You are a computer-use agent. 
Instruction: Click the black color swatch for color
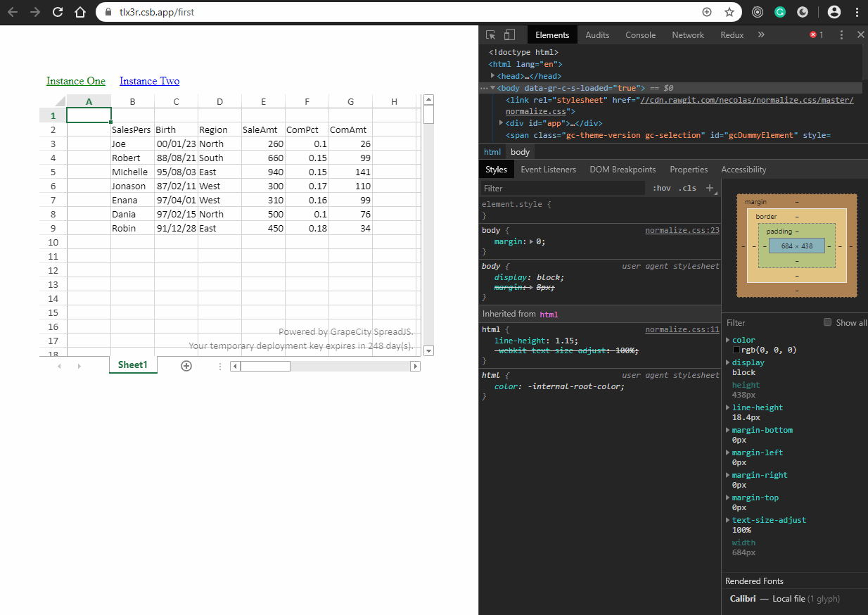click(736, 350)
